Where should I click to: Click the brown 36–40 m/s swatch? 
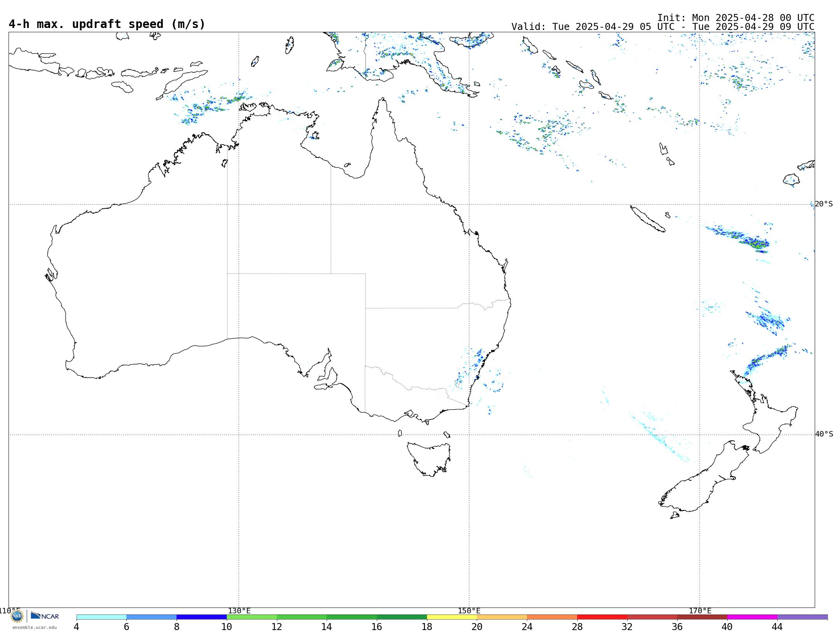tap(702, 617)
